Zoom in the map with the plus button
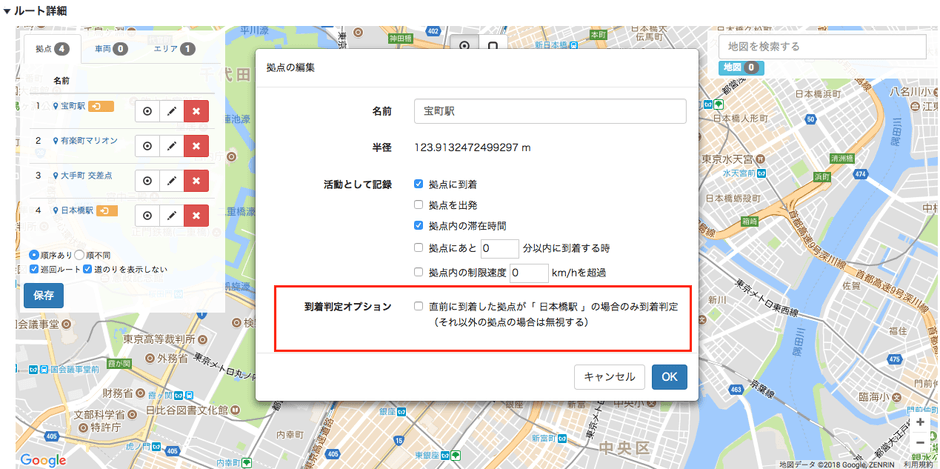Screen dimensions: 940x469 (919, 421)
